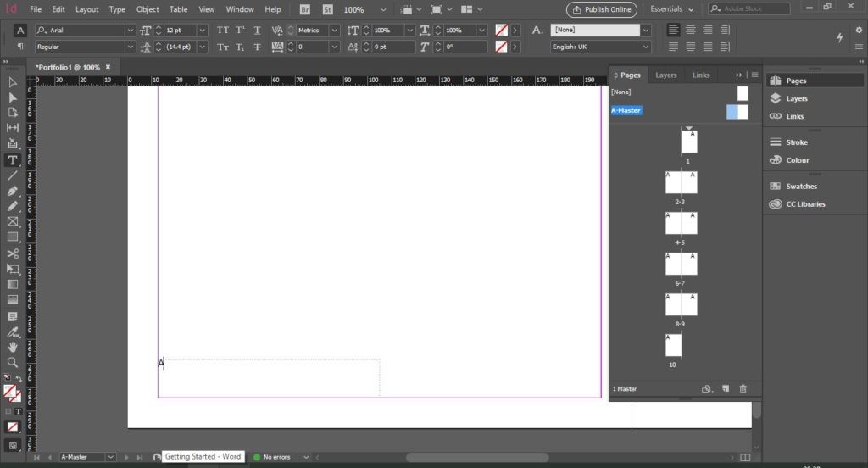868x468 pixels.
Task: Expand the Essentials workspace switcher
Action: [672, 9]
